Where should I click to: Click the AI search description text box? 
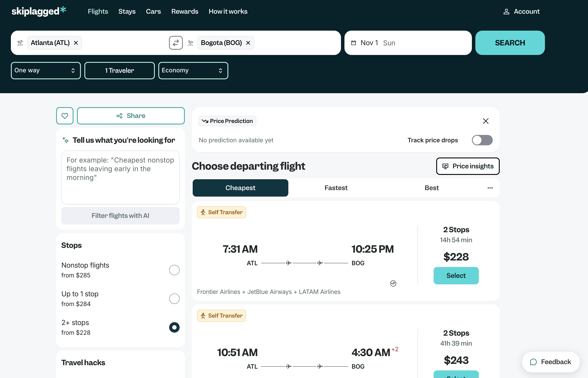(120, 177)
